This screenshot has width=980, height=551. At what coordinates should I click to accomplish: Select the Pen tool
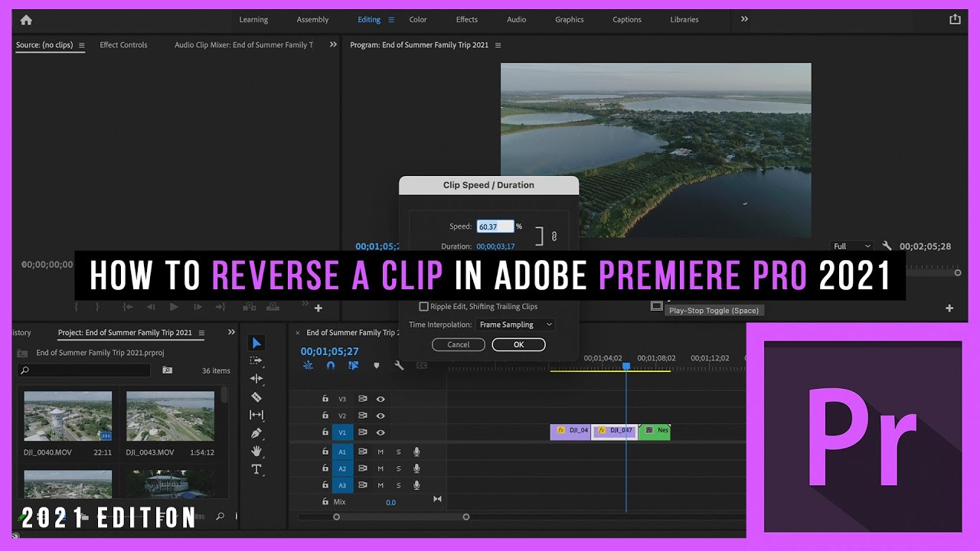pos(256,433)
